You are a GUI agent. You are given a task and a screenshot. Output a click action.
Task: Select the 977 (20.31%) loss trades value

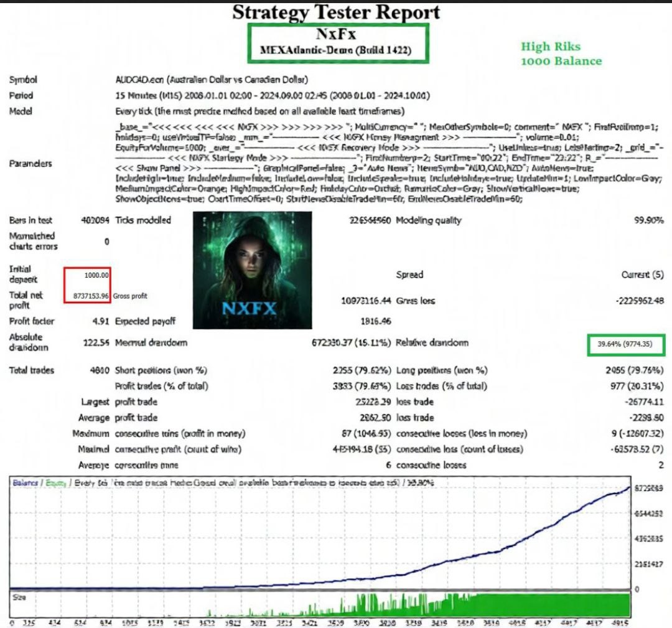click(637, 386)
